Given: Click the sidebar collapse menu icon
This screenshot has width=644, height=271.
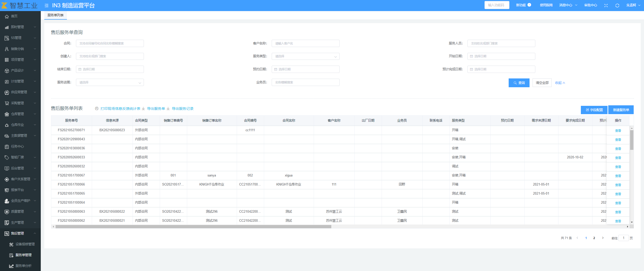Looking at the screenshot, I should coord(47,6).
